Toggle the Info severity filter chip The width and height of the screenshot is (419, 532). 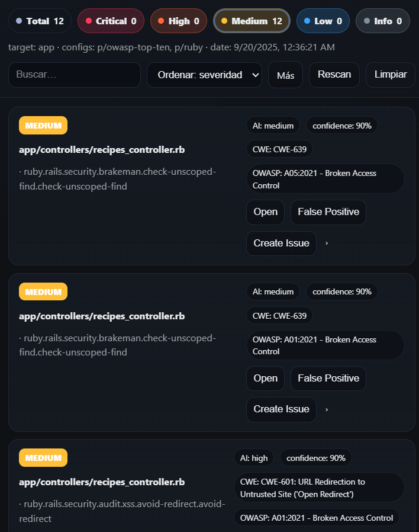click(383, 21)
